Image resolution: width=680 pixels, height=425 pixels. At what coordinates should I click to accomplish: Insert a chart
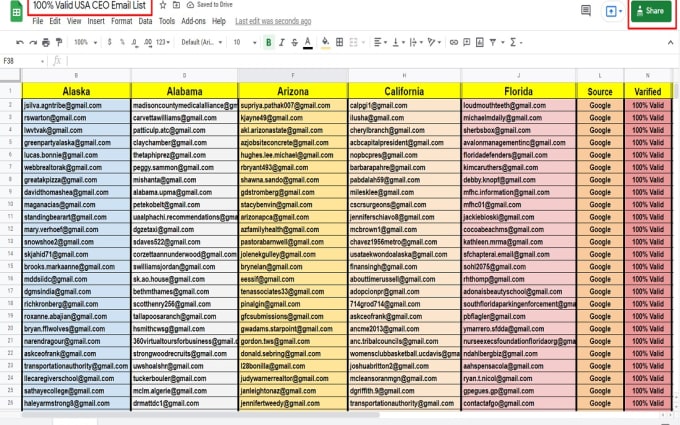click(x=480, y=42)
